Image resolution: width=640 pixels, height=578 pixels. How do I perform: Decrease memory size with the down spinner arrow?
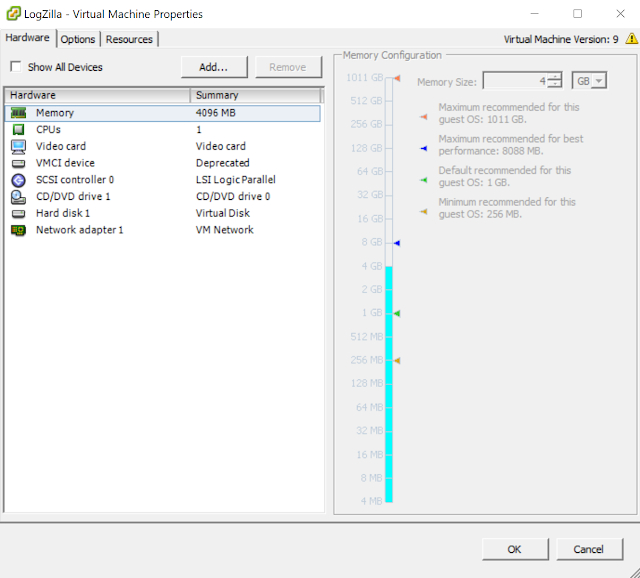554,84
